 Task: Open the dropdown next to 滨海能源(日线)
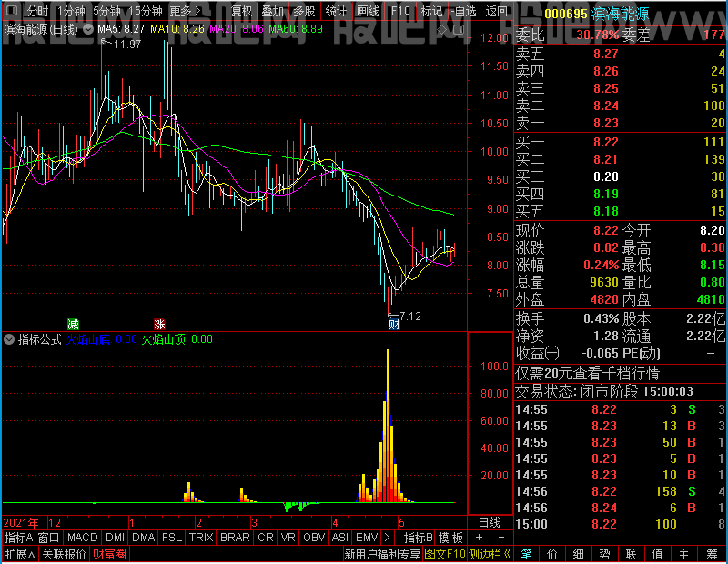[x=88, y=29]
